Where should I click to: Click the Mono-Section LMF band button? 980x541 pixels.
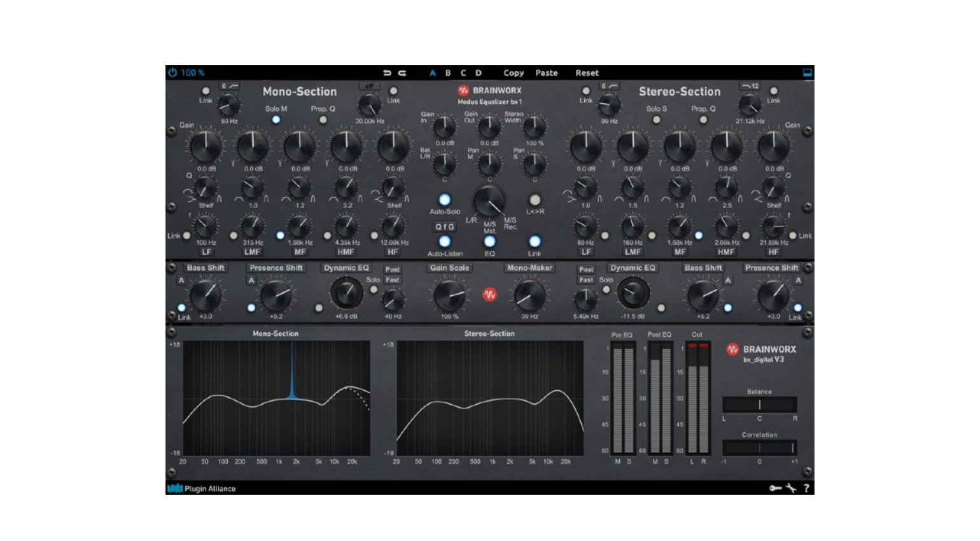point(253,252)
